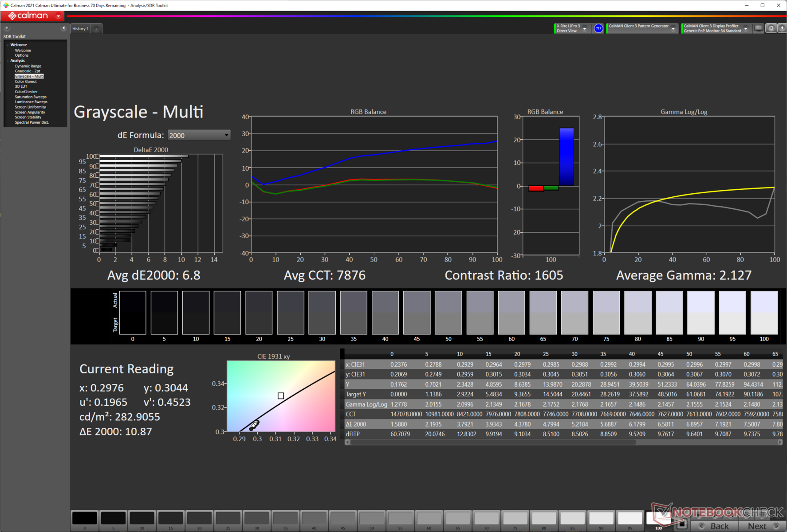Click the scroll left arrow under the data table
Viewport: 787px width, 532px height.
click(347, 442)
